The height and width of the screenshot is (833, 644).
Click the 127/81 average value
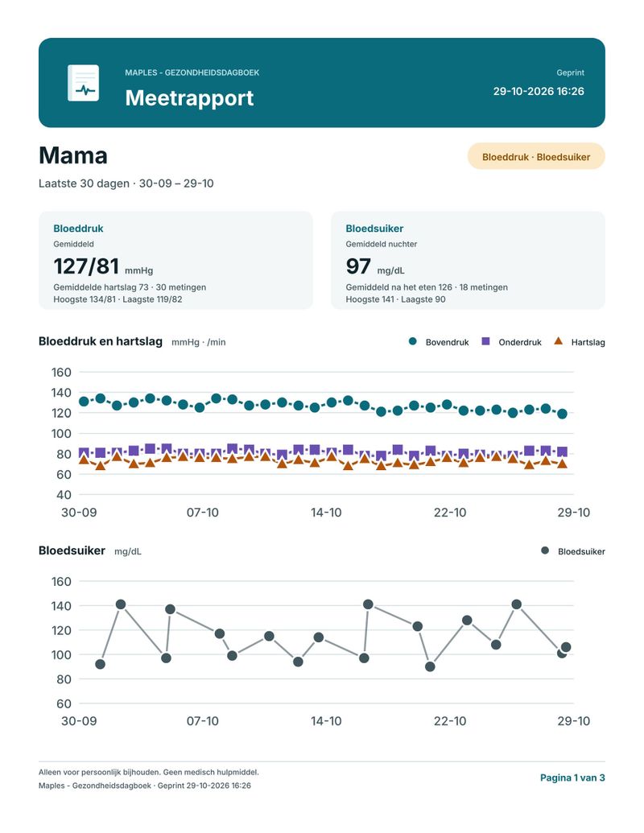point(86,266)
